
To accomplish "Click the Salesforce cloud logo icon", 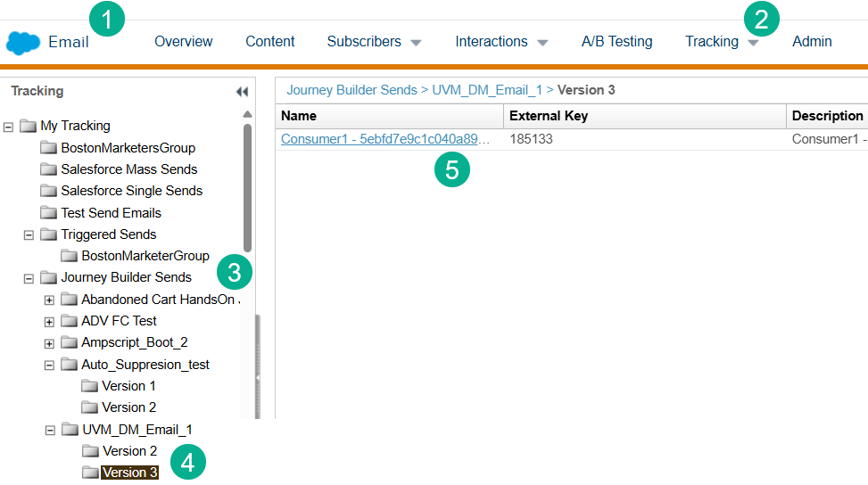I will click(x=23, y=42).
